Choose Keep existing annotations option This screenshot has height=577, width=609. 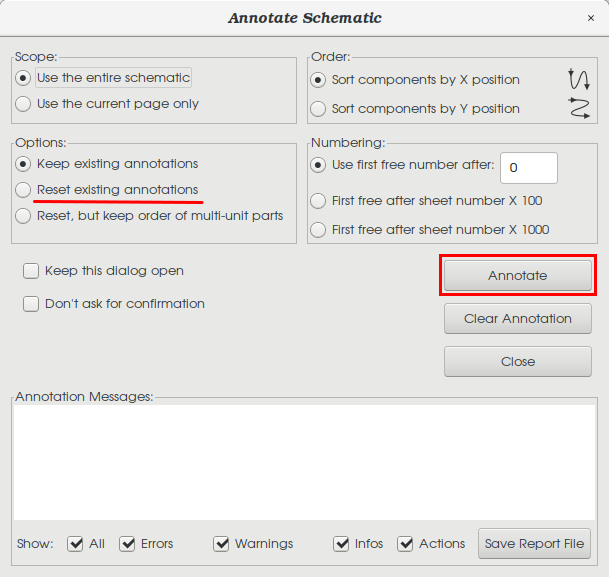click(24, 164)
